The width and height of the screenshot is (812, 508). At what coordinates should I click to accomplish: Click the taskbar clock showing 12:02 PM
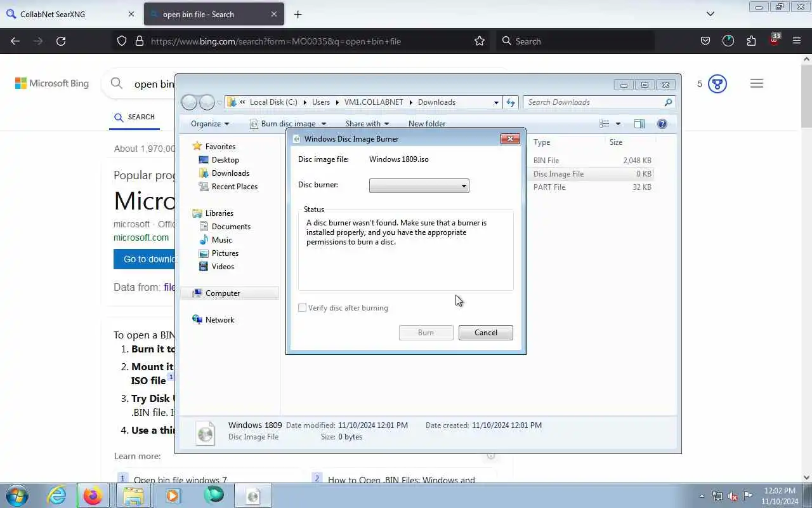780,496
